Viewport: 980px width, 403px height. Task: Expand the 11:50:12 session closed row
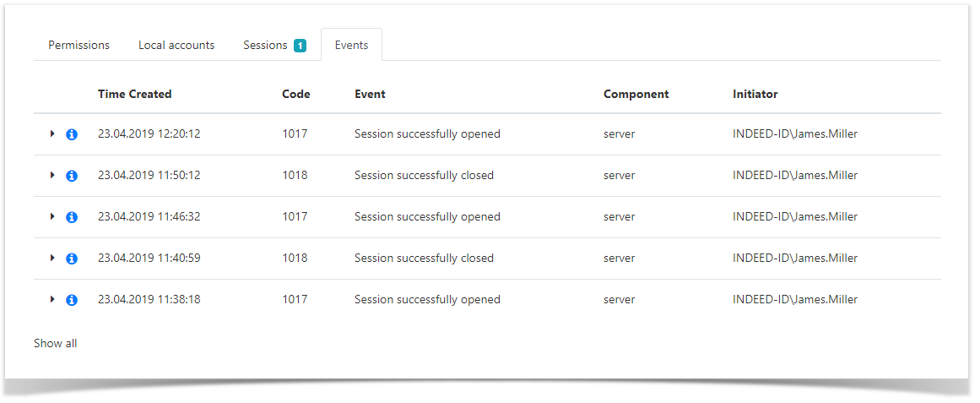52,175
